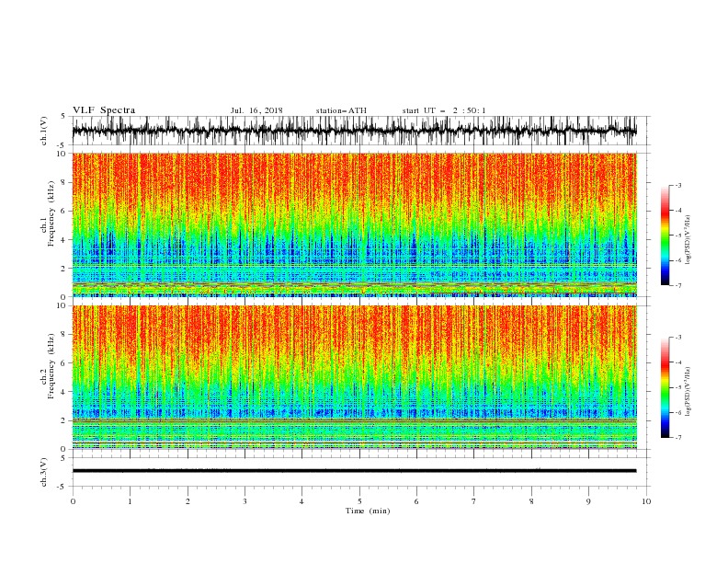Click time axis tick label "1"
The width and height of the screenshot is (728, 563).
point(130,501)
